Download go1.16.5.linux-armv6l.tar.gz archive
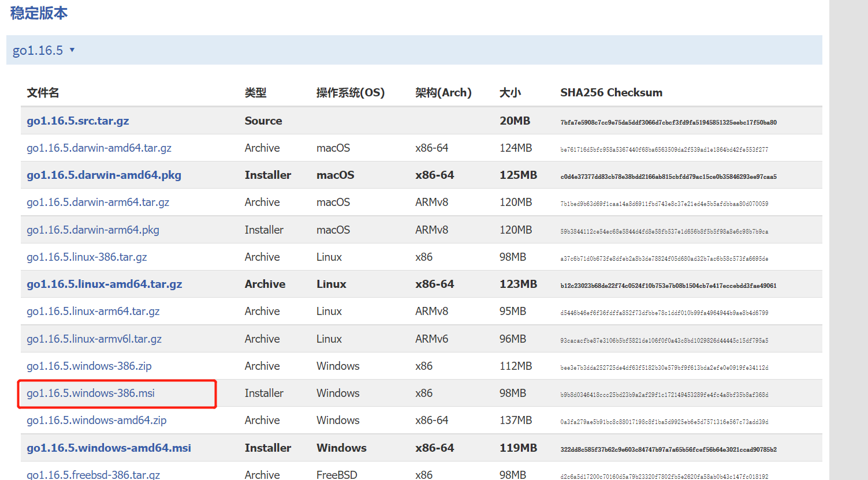The width and height of the screenshot is (868, 480). pyautogui.click(x=94, y=339)
